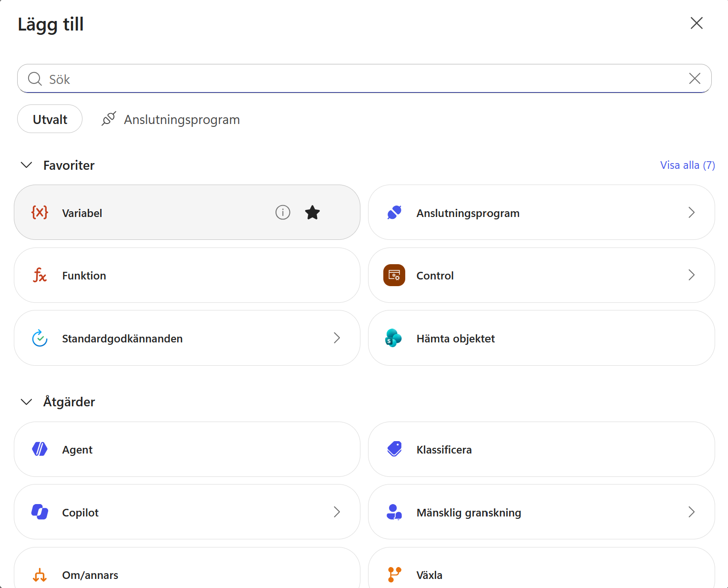This screenshot has height=588, width=728.
Task: Click the Favoriter heading text
Action: pyautogui.click(x=69, y=165)
